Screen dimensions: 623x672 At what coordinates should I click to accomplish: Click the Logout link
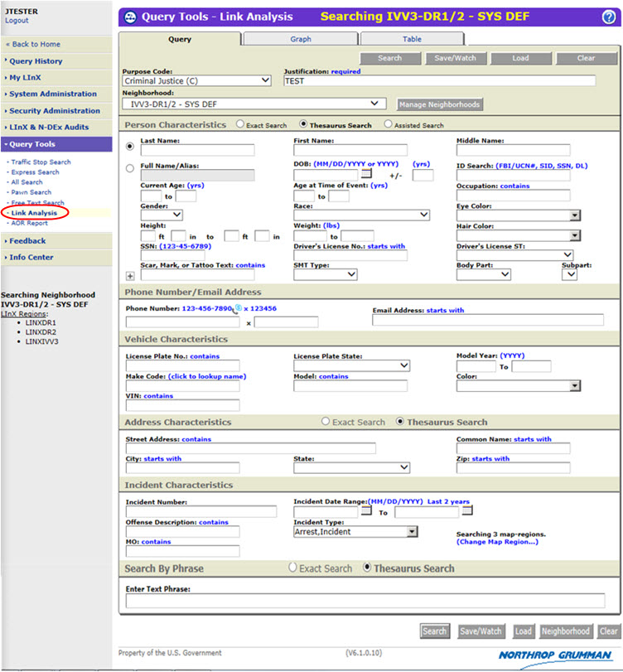17,21
